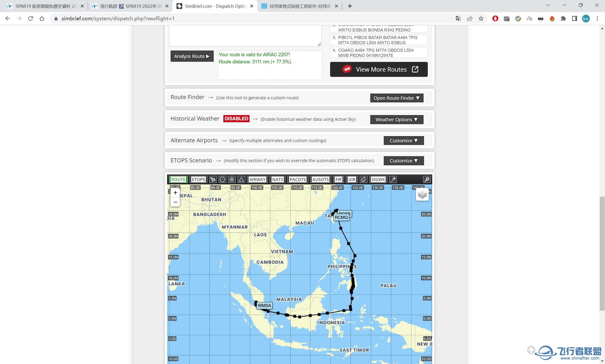This screenshot has height=364, width=605.
Task: Switch to 经纬度格式转换工具软件 tab
Action: click(x=299, y=6)
